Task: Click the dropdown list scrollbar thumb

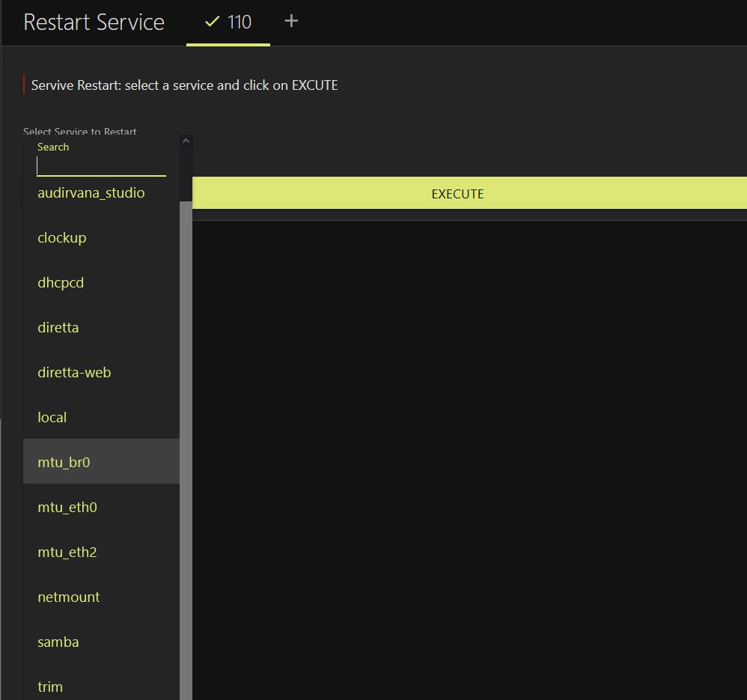Action: (x=186, y=450)
